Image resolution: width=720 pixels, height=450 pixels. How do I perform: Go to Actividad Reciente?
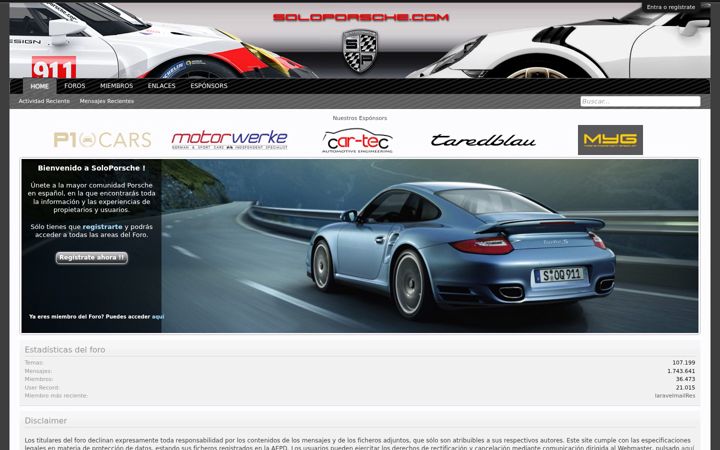tap(44, 101)
